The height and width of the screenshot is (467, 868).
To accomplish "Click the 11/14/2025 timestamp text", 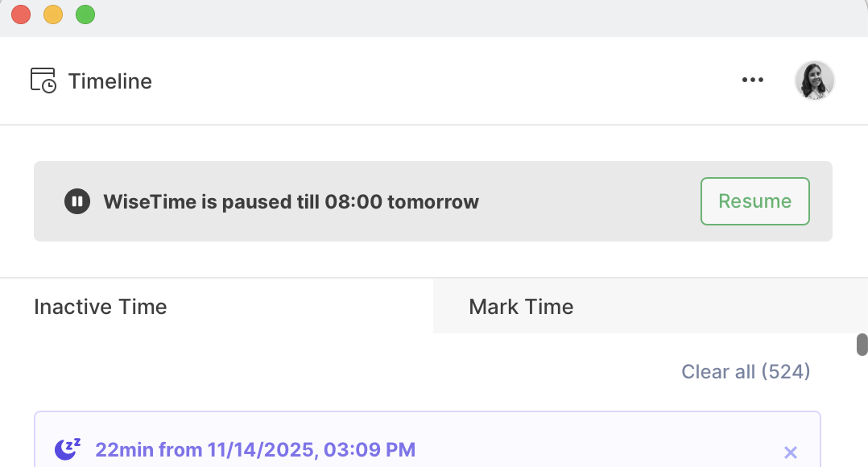I will click(x=255, y=449).
